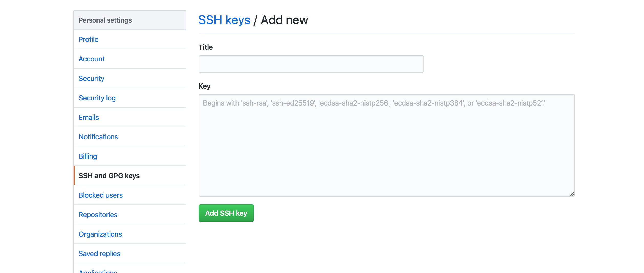Click the Key field label
This screenshot has height=273, width=644.
tap(205, 86)
